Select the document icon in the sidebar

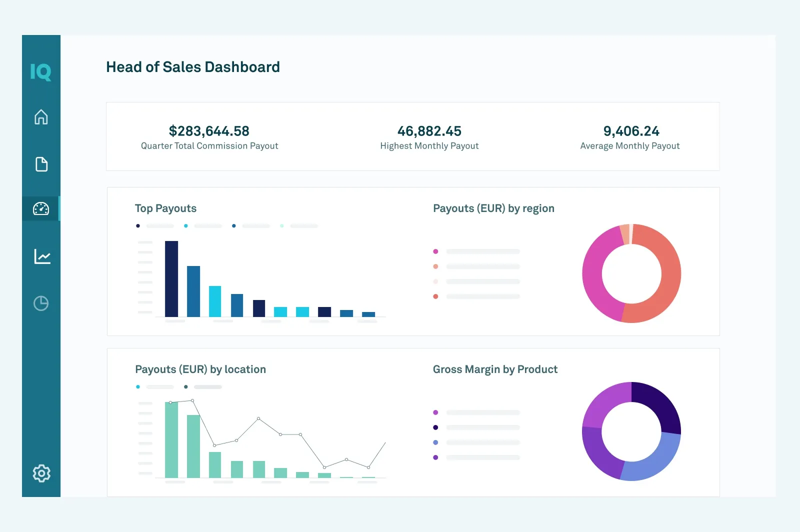[x=41, y=164]
